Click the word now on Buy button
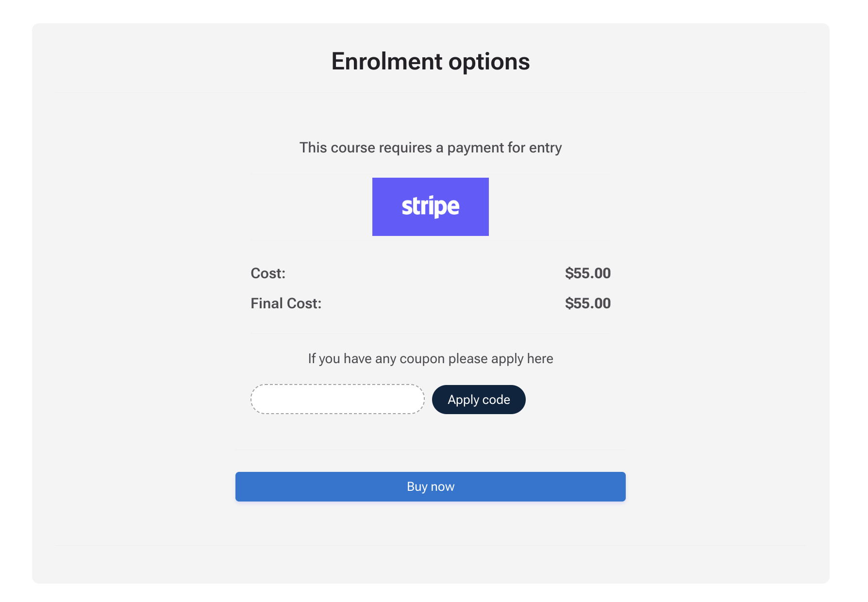The image size is (868, 602). [x=443, y=487]
